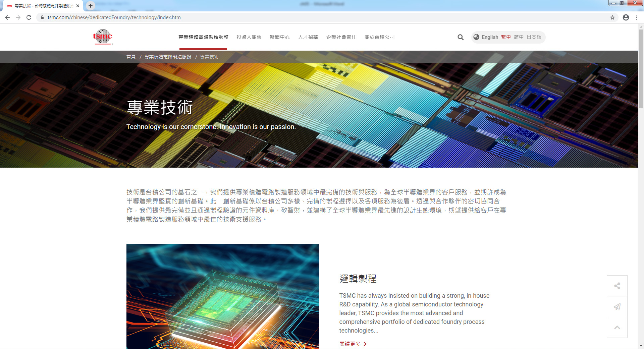Image resolution: width=644 pixels, height=349 pixels.
Task: Click the back-to-top chevron button
Action: pos(617,328)
